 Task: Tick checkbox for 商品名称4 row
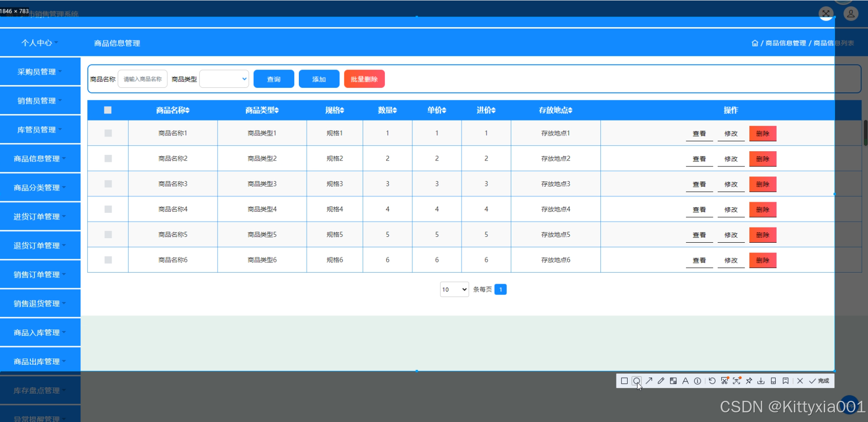coord(108,209)
